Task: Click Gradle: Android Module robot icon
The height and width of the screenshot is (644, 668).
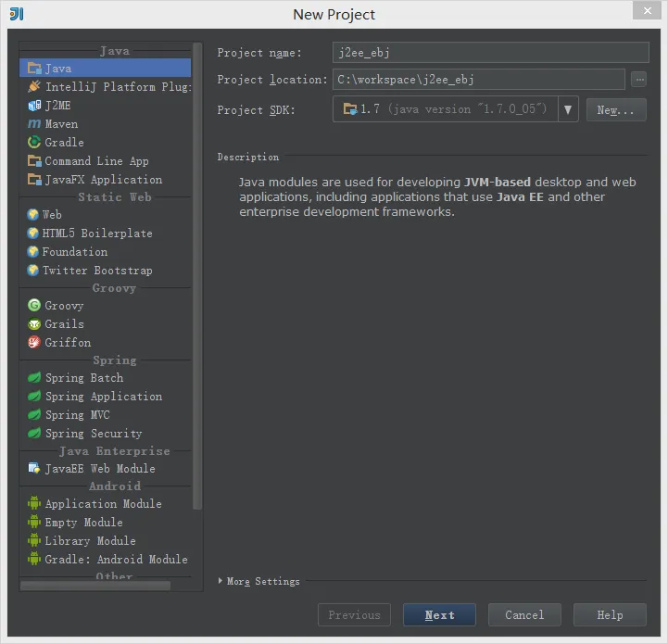Action: [x=34, y=559]
